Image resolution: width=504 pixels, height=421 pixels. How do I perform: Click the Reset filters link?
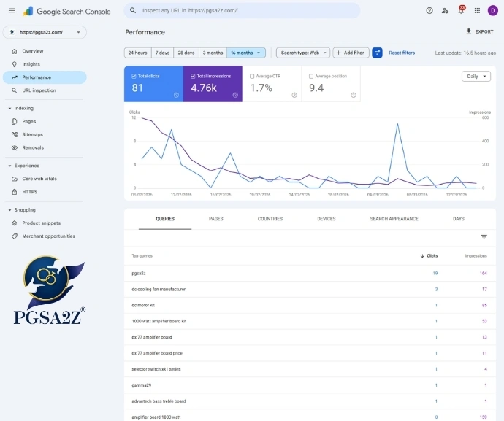402,53
